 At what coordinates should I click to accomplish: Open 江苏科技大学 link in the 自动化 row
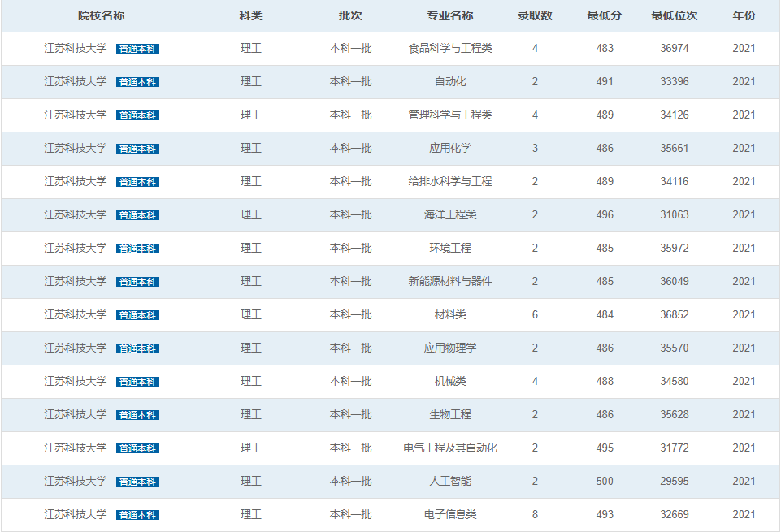(76, 81)
